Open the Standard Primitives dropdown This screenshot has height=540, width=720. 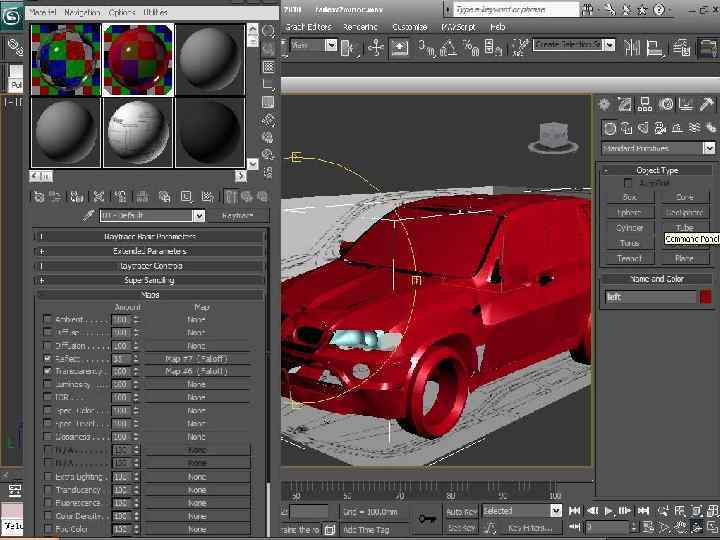tap(708, 148)
